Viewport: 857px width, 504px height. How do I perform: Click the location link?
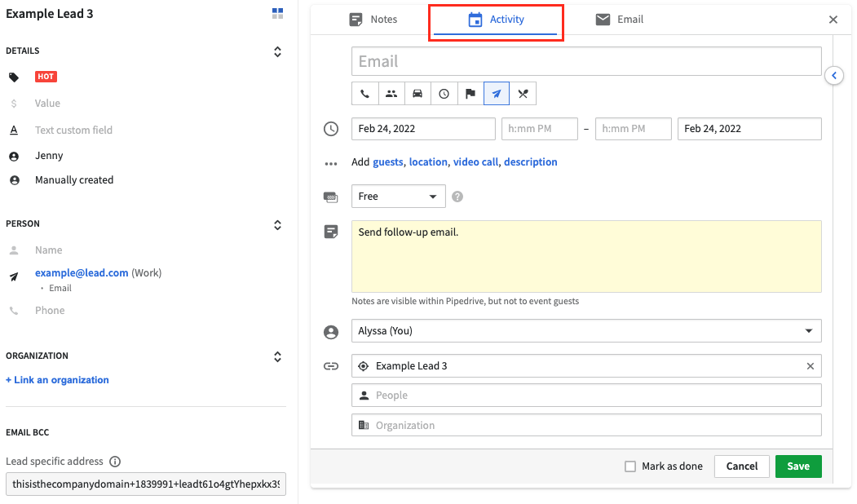point(428,161)
